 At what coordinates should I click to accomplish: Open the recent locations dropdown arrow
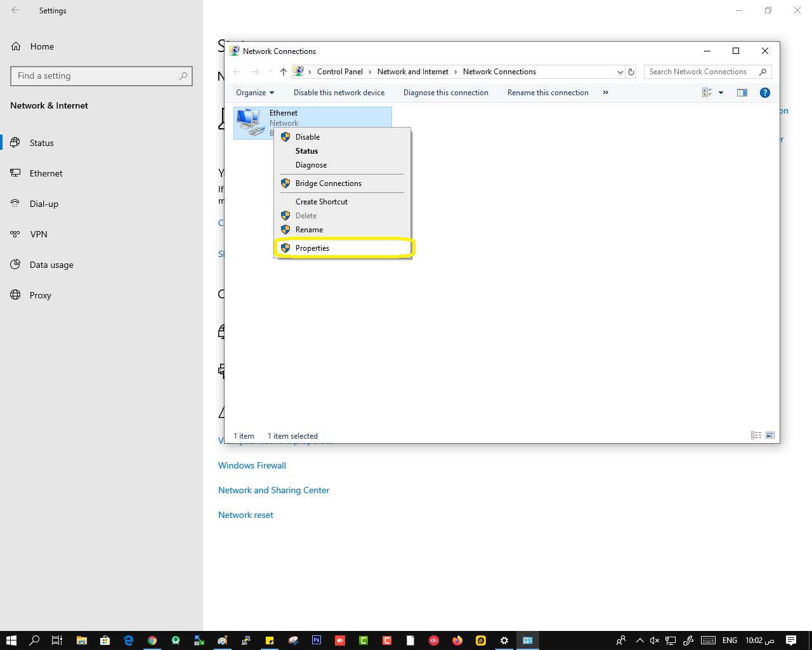(270, 72)
